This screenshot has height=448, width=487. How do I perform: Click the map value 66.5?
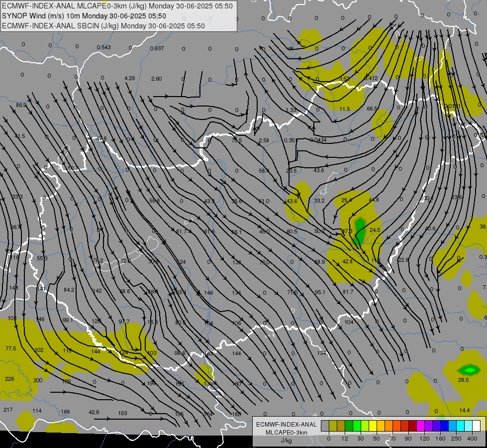pos(372,109)
